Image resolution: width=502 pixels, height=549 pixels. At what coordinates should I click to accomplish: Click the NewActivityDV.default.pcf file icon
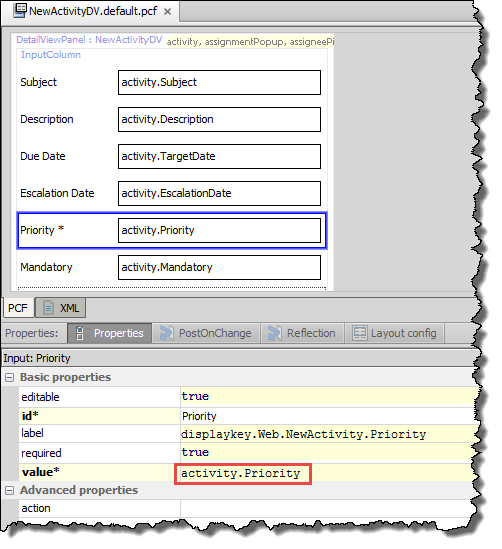point(20,11)
